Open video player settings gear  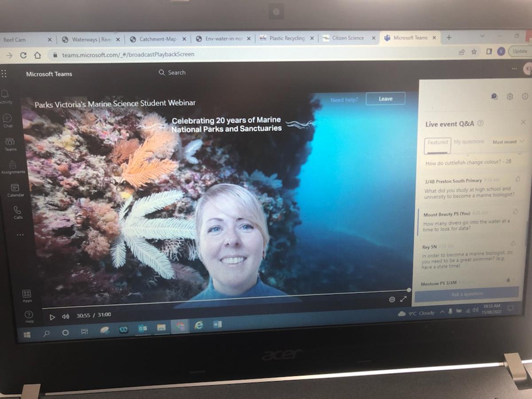[x=392, y=299]
